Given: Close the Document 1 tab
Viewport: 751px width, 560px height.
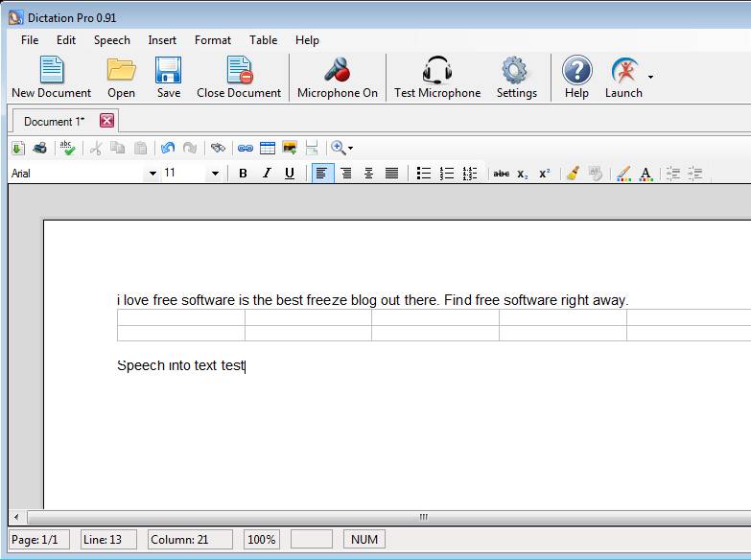Looking at the screenshot, I should click(106, 120).
